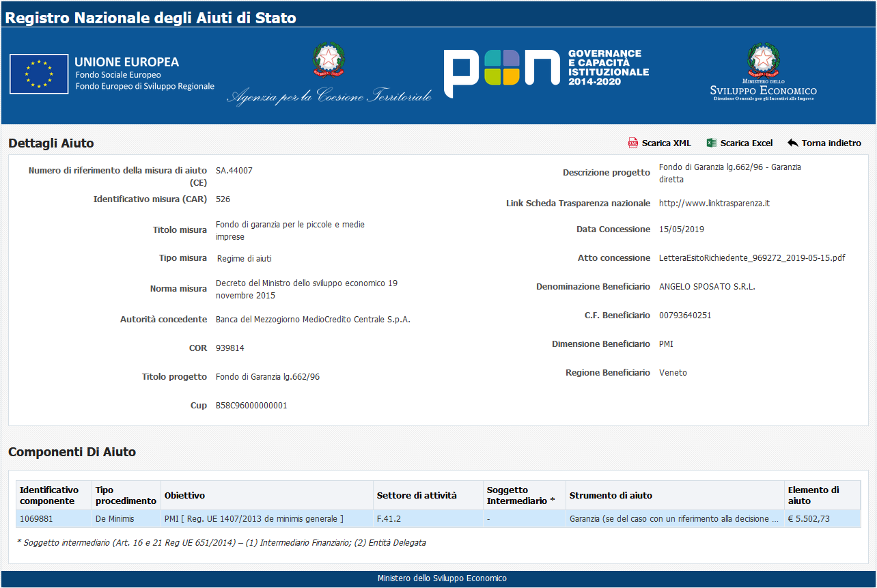Click the Excel icon beside Scarica Excel

(x=711, y=143)
